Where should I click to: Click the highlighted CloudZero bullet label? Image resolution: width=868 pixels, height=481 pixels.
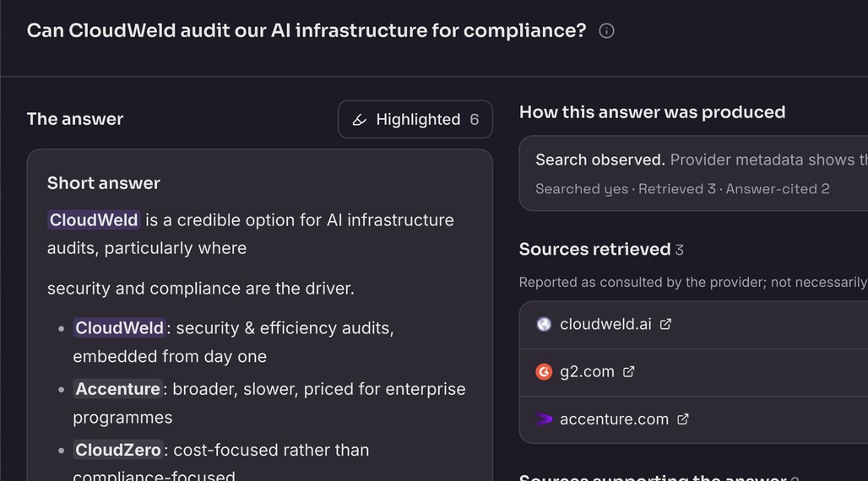(x=118, y=450)
